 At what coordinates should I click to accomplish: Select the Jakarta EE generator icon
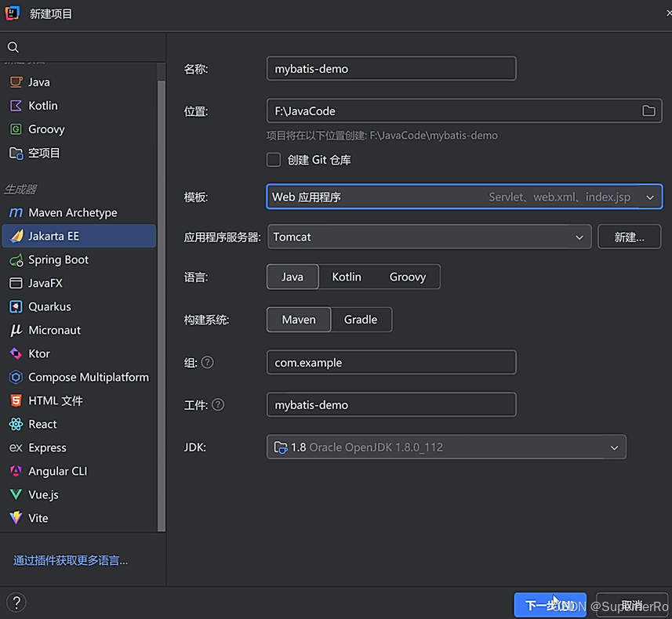[x=16, y=236]
